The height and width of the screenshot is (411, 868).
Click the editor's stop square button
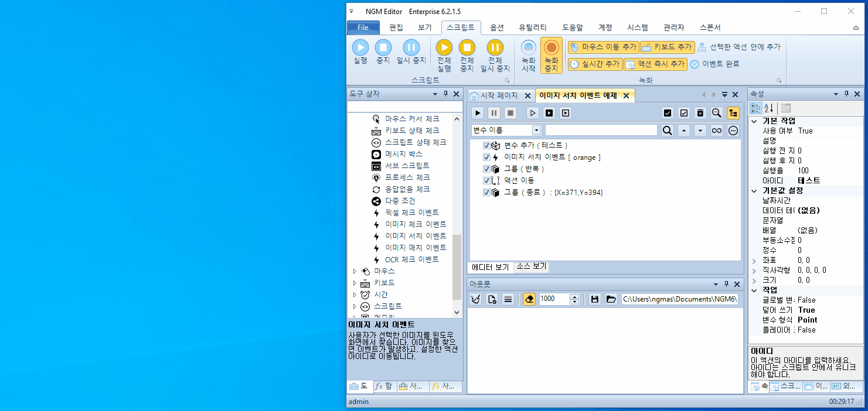click(x=511, y=113)
